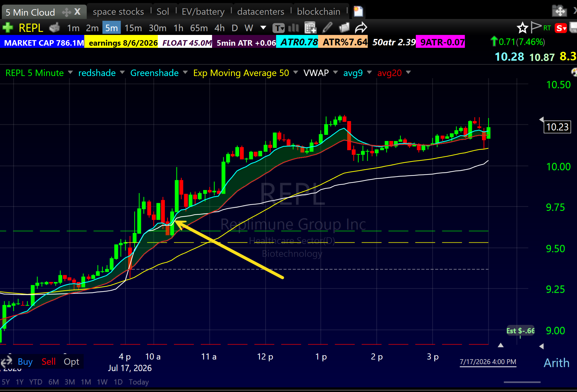
Task: Click the bar chart plot-type icon
Action: click(294, 28)
